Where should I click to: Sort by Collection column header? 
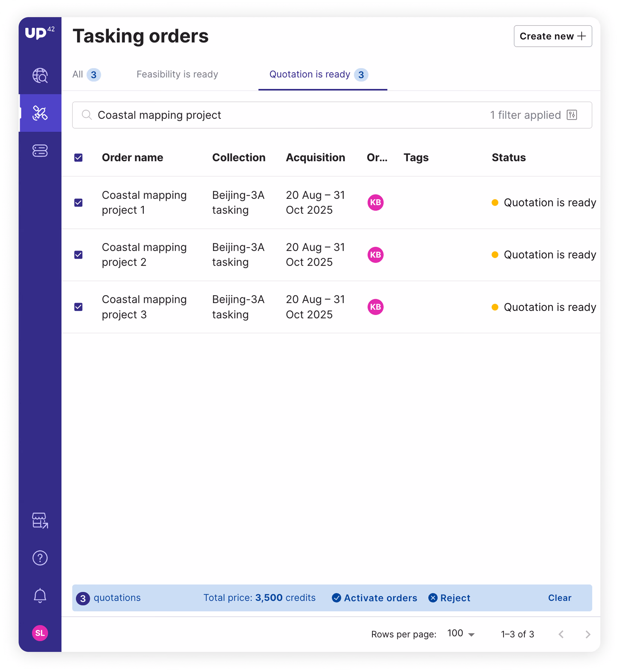coord(239,158)
